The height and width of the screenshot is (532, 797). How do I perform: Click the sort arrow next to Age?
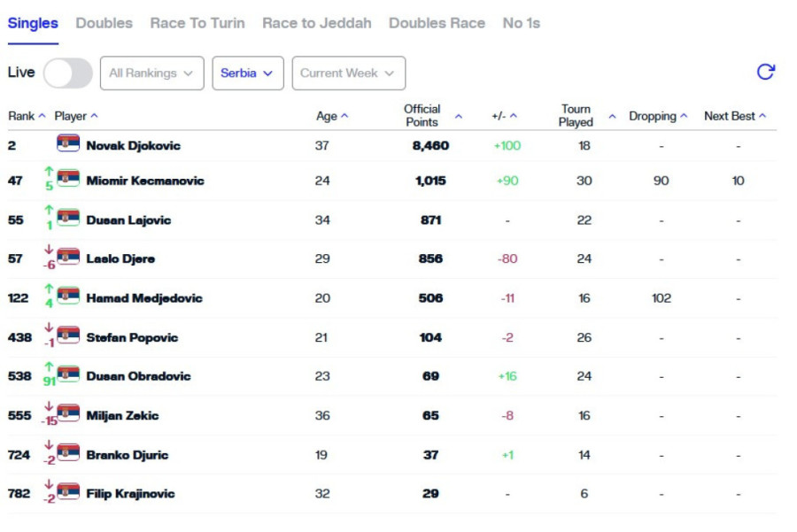pyautogui.click(x=344, y=116)
